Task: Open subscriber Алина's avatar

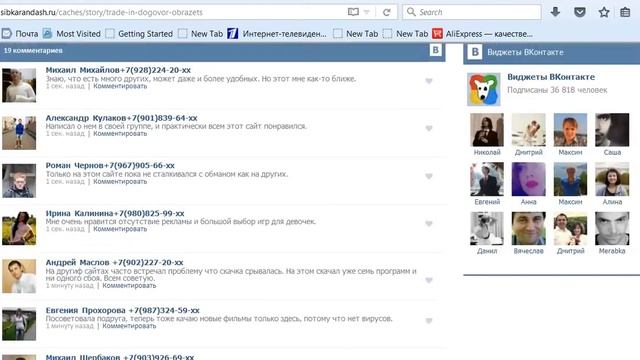Action: [x=612, y=179]
